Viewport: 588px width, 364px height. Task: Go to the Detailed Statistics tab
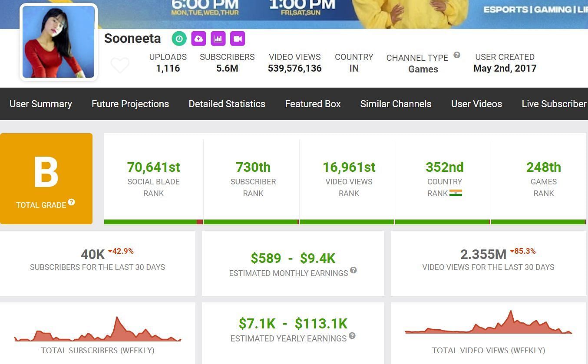[x=227, y=104]
